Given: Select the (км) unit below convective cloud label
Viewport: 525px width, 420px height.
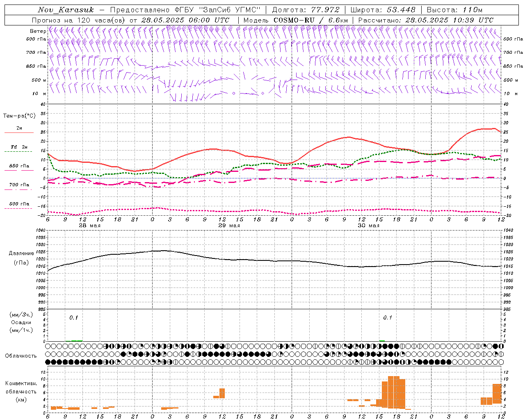Looking at the screenshot, I should click(x=21, y=399).
